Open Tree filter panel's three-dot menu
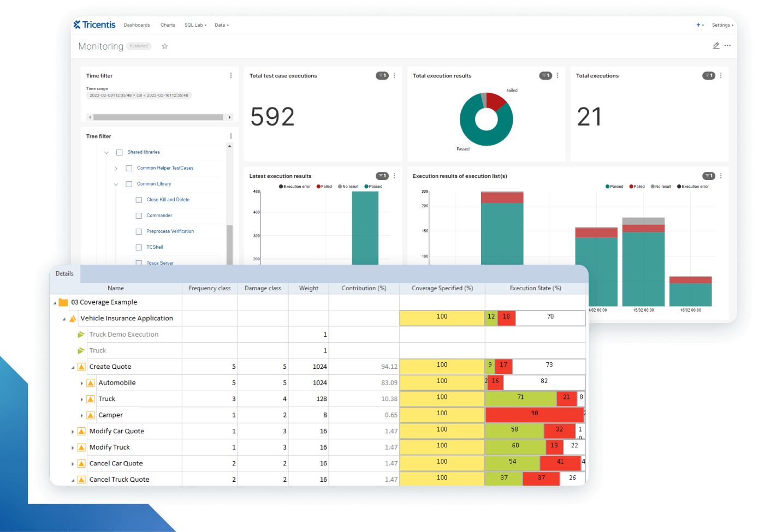Viewport: 759px width, 532px height. tap(230, 136)
